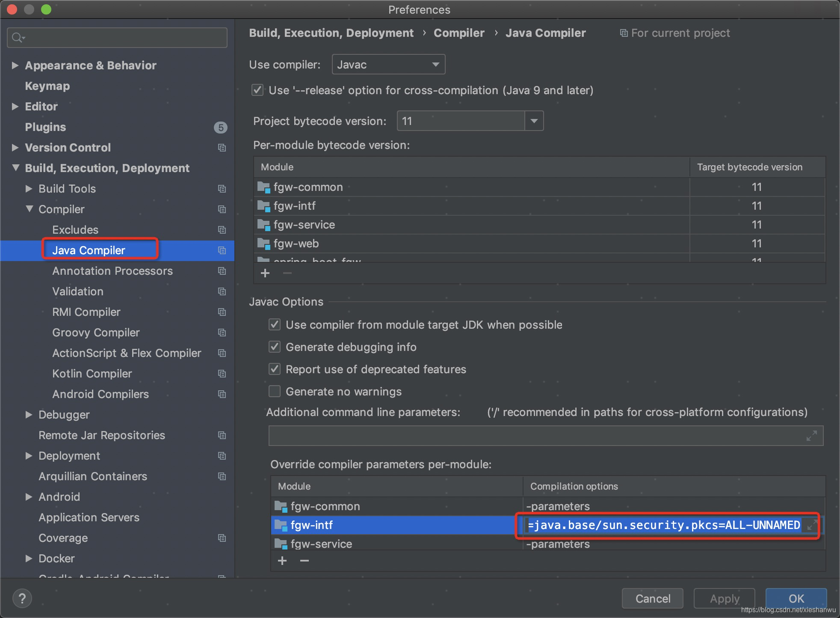The width and height of the screenshot is (840, 618).
Task: Open the Use compiler Javac dropdown
Action: coord(388,65)
